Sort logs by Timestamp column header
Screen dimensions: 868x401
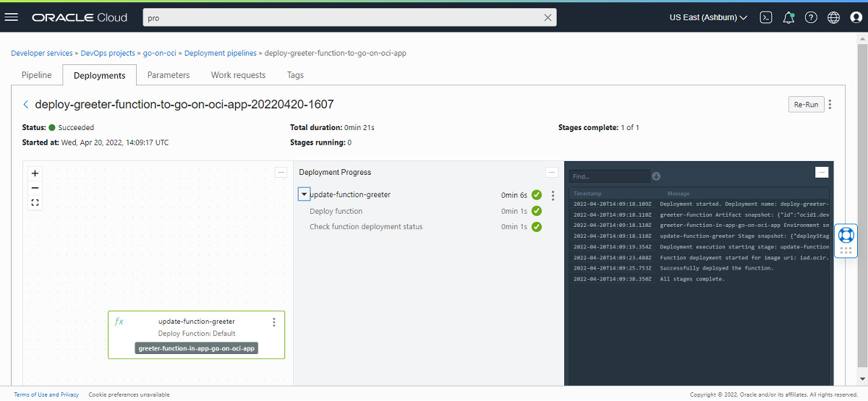coord(587,194)
